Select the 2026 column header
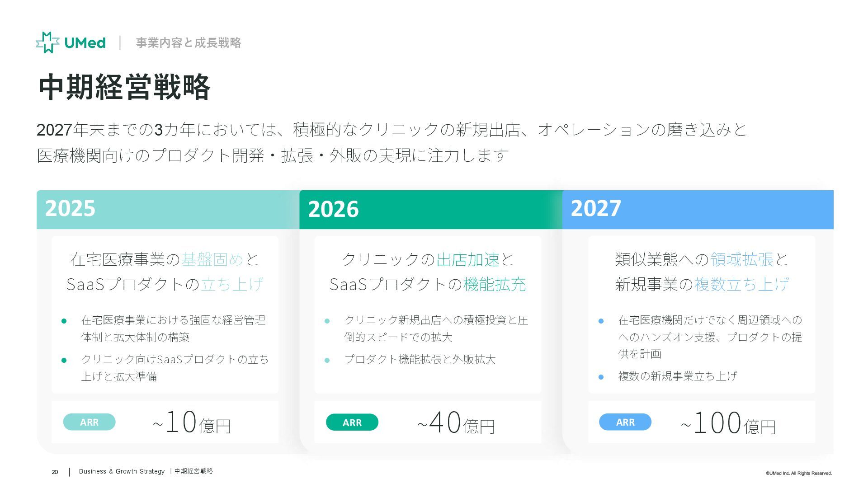 333,210
